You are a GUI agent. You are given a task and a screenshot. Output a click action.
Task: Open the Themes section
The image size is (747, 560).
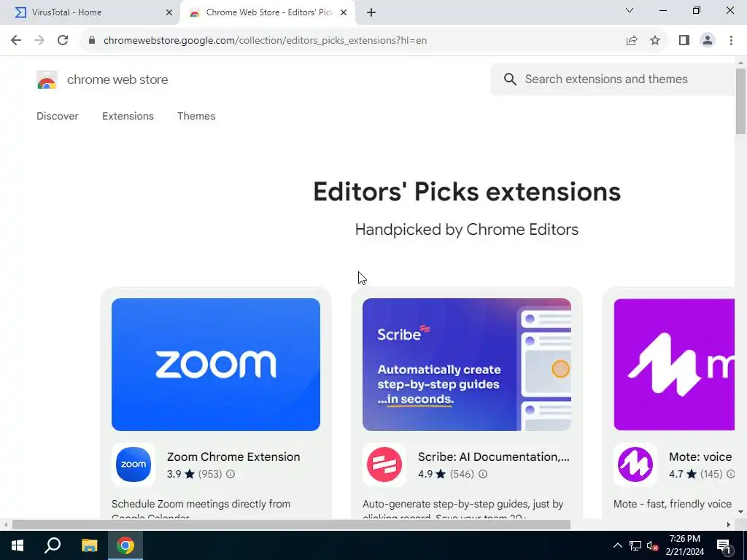click(196, 116)
